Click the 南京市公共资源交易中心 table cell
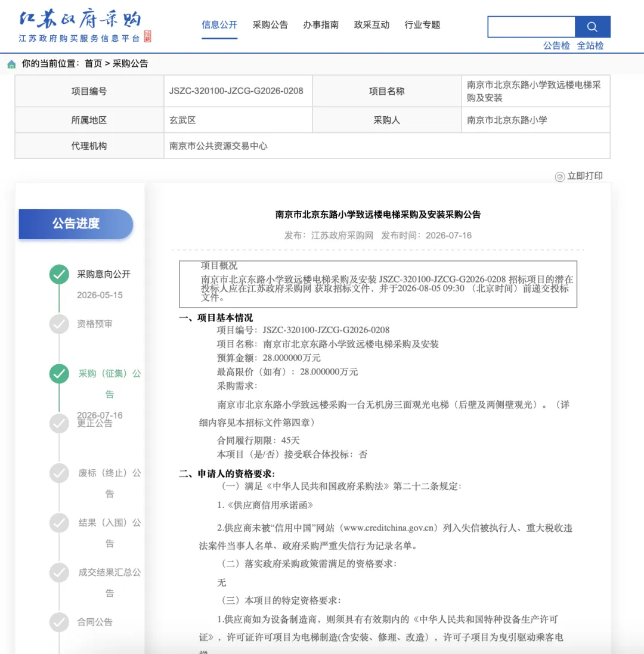 (386, 146)
